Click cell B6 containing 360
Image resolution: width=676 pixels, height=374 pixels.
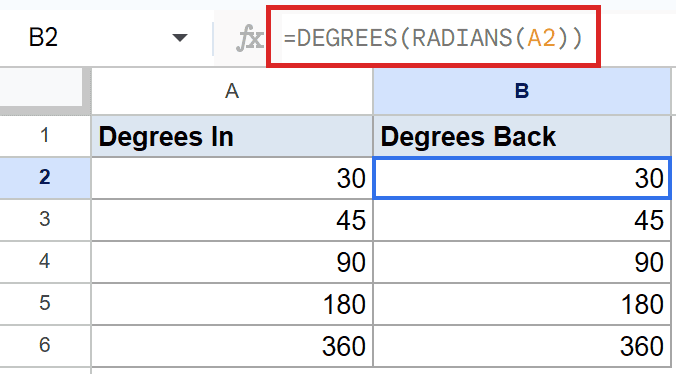coord(522,345)
